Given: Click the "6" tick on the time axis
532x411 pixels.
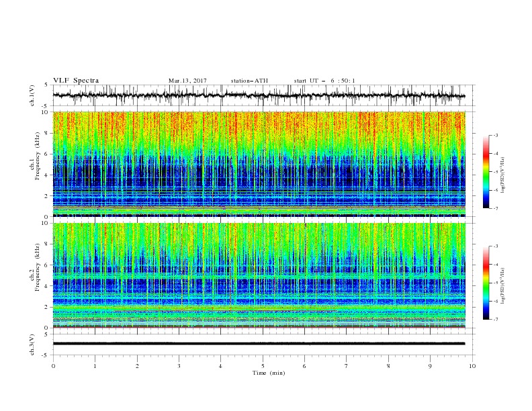Looking at the screenshot, I should 304,366.
